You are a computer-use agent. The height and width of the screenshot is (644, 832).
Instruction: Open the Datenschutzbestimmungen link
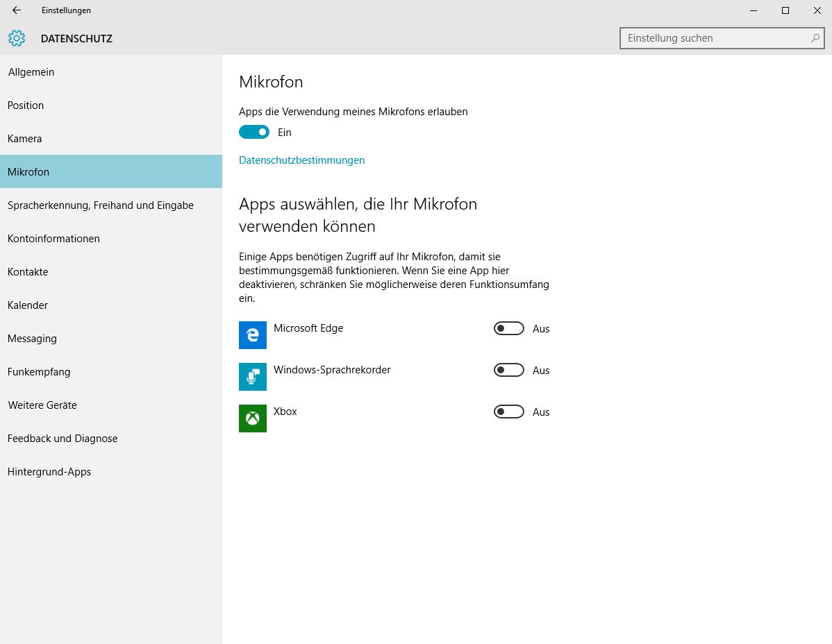[302, 160]
